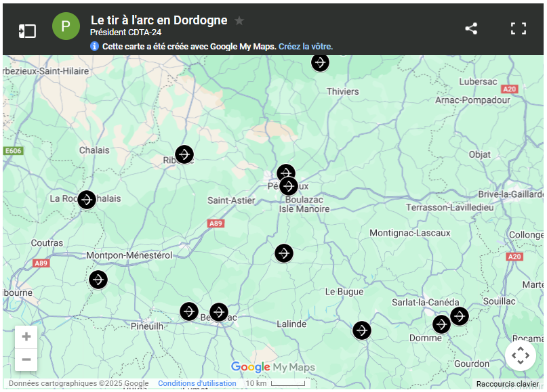Open the map in fullscreen view
The width and height of the screenshot is (547, 392).
[x=519, y=28]
